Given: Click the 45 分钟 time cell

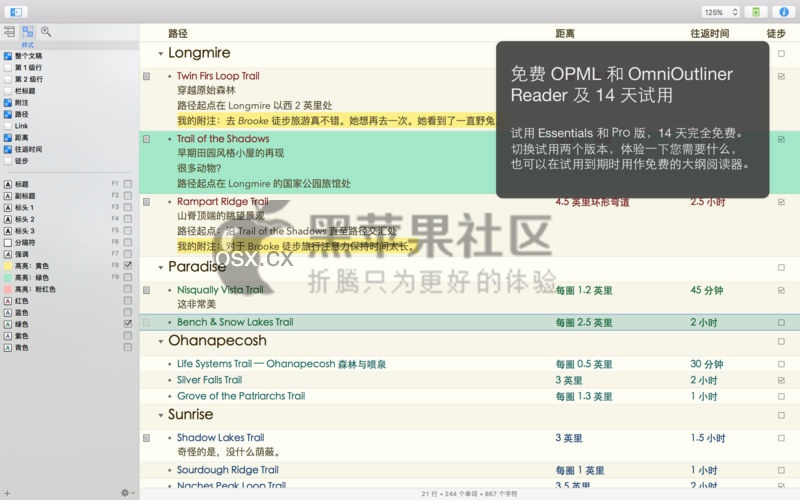Looking at the screenshot, I should coord(707,290).
